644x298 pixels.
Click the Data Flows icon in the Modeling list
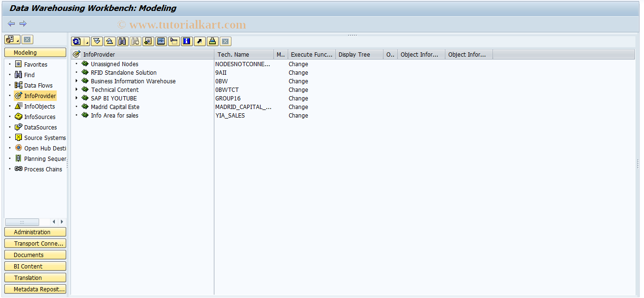coord(19,85)
